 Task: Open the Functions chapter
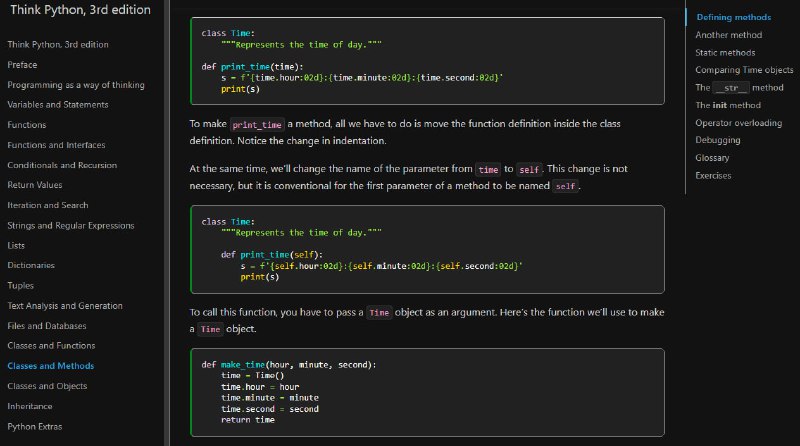[x=27, y=125]
